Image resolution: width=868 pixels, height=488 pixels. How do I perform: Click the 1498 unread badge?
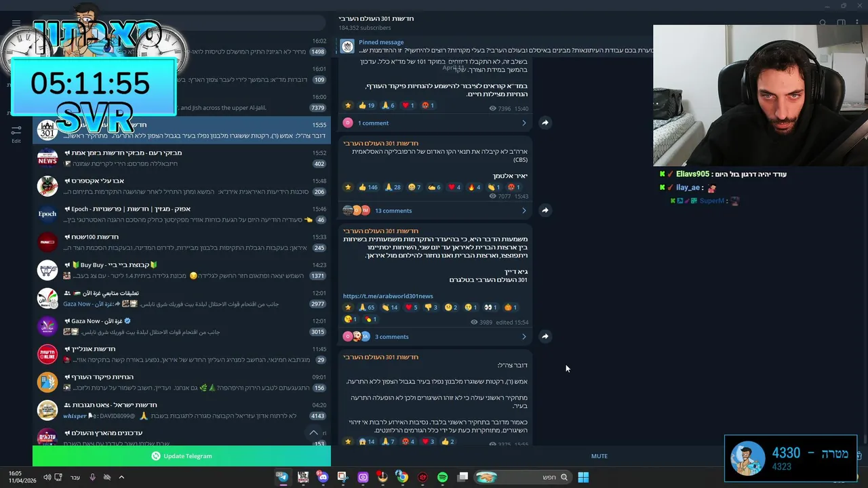click(317, 52)
